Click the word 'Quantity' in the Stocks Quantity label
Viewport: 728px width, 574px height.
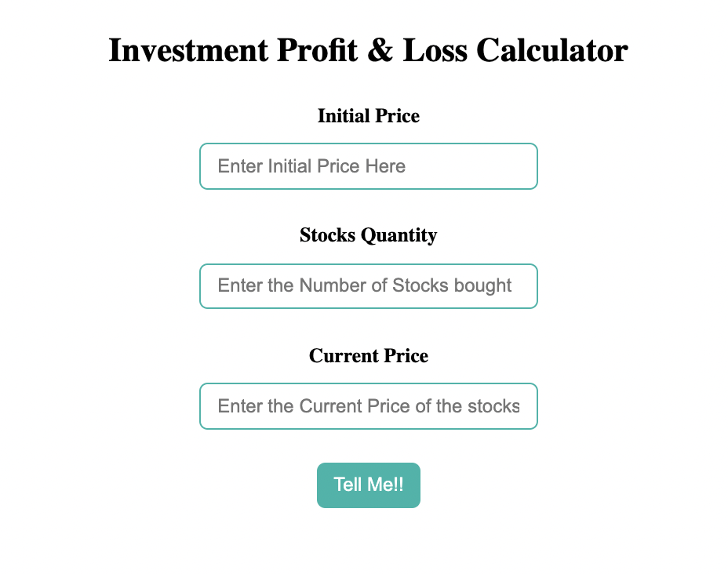point(399,236)
